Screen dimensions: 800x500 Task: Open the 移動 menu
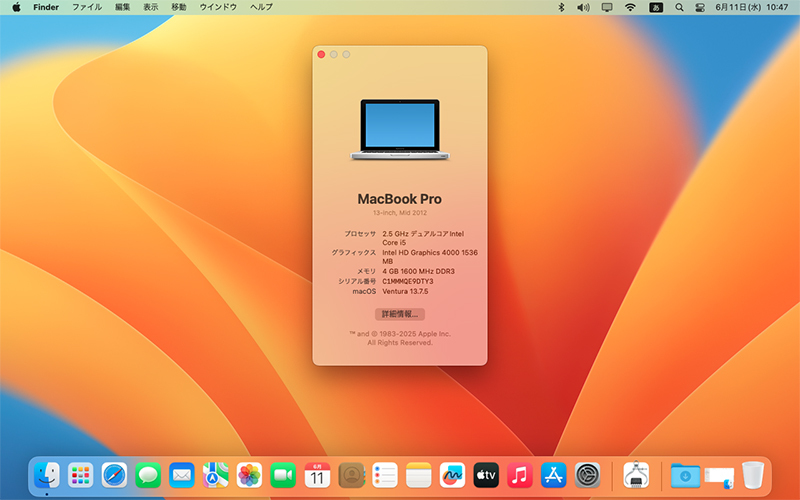pyautogui.click(x=179, y=7)
